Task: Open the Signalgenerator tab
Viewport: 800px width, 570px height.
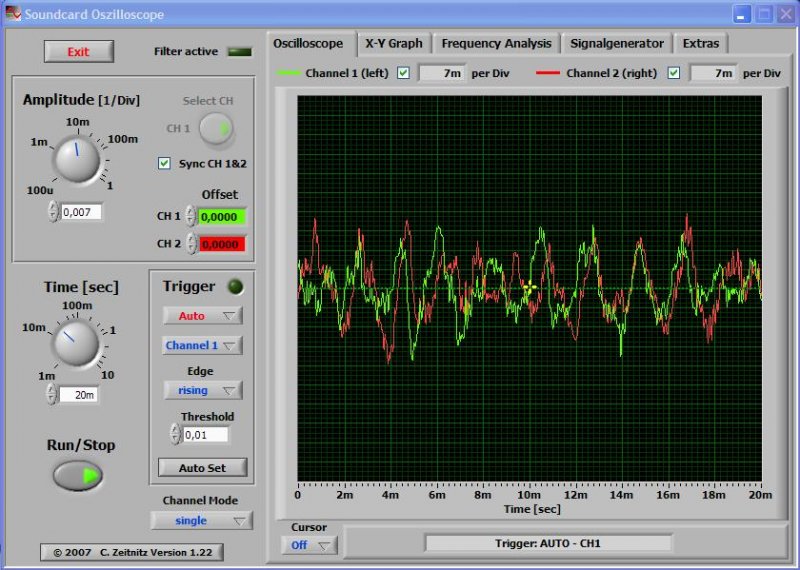Action: [x=617, y=43]
